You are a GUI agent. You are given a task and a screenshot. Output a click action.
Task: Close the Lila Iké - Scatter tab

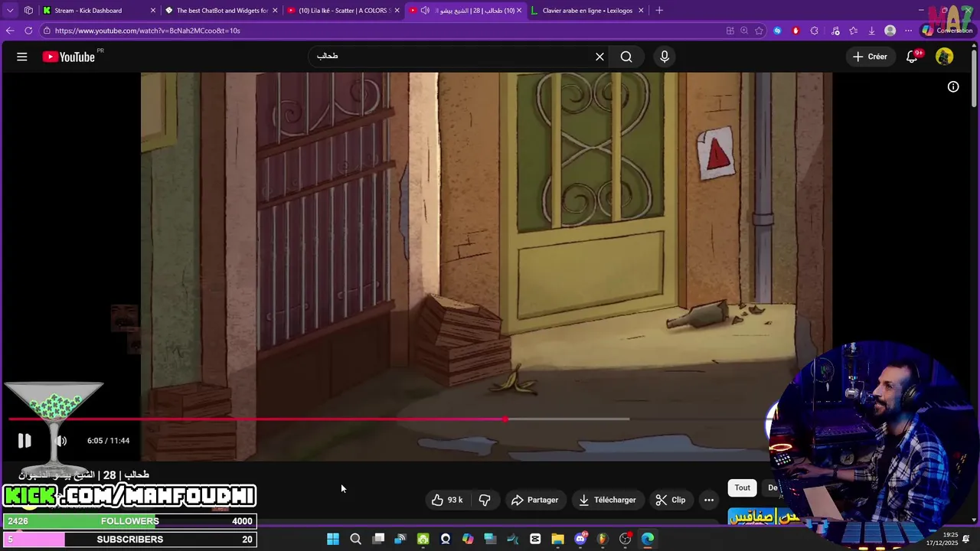coord(397,11)
